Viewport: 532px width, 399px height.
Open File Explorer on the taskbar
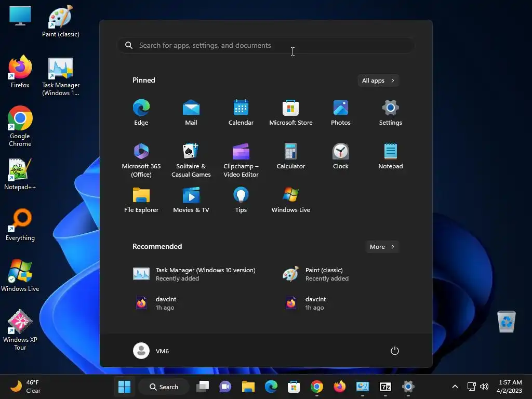[248, 387]
